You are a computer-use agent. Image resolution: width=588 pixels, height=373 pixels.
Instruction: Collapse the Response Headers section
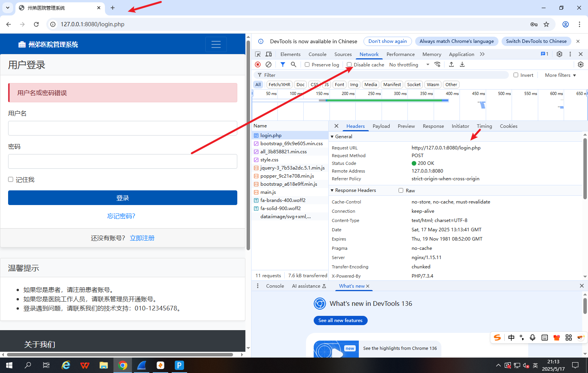[332, 190]
